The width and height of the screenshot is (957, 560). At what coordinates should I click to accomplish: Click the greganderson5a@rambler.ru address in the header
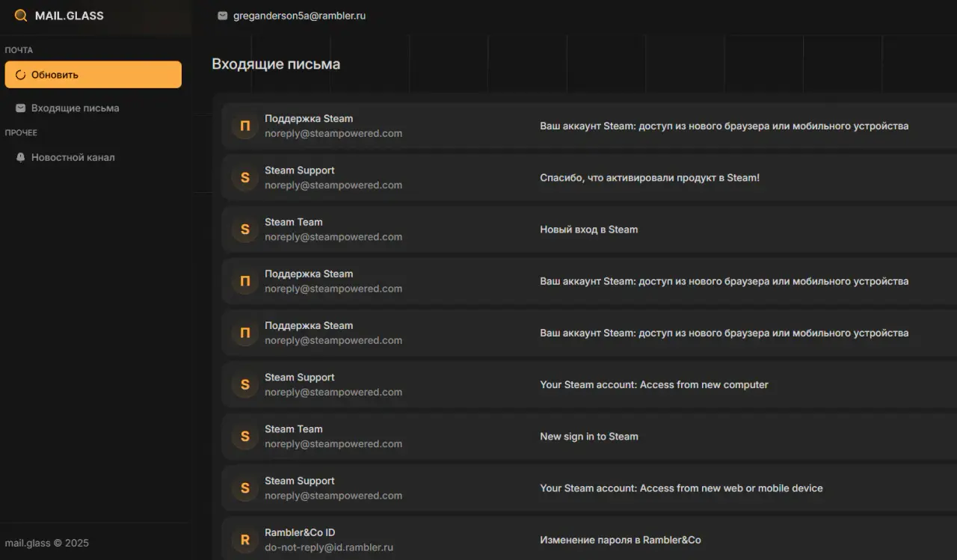click(299, 16)
